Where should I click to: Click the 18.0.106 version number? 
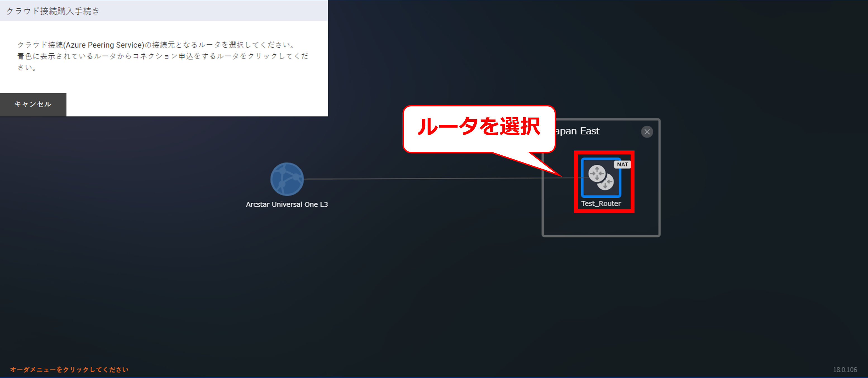coord(845,370)
